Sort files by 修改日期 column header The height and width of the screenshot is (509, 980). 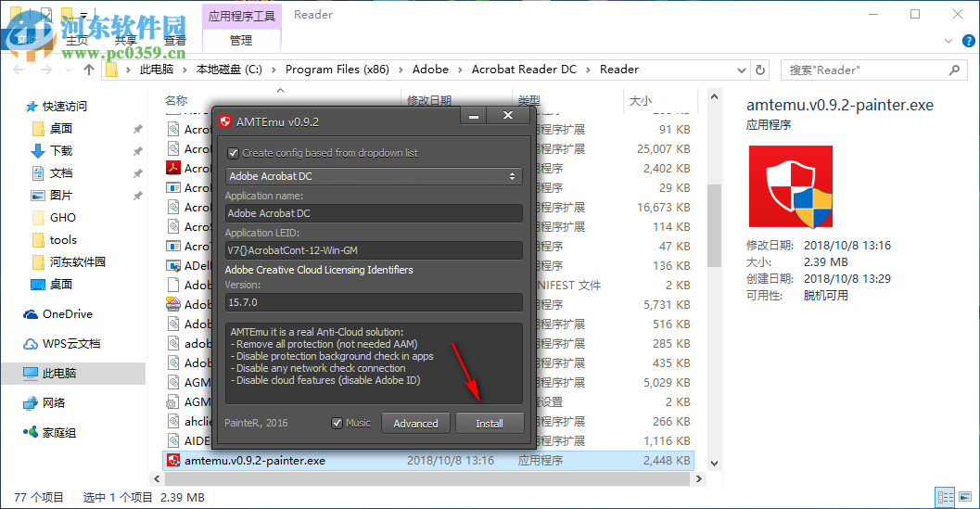point(428,101)
